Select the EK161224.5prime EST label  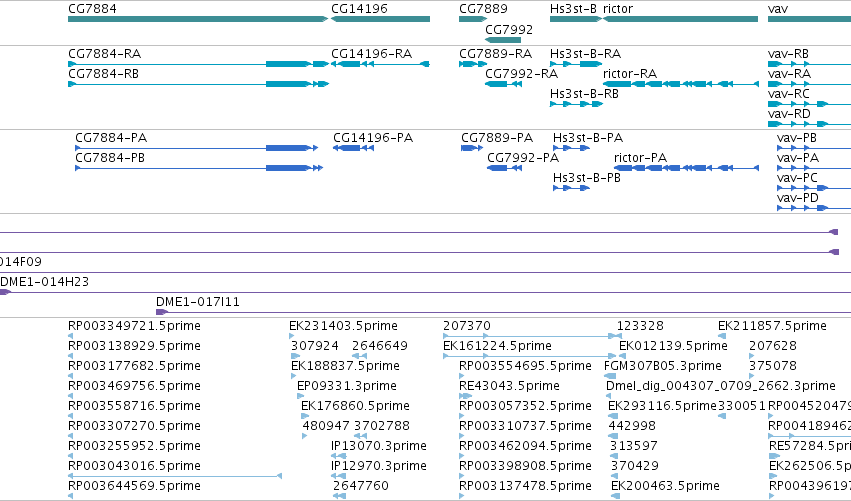(498, 346)
